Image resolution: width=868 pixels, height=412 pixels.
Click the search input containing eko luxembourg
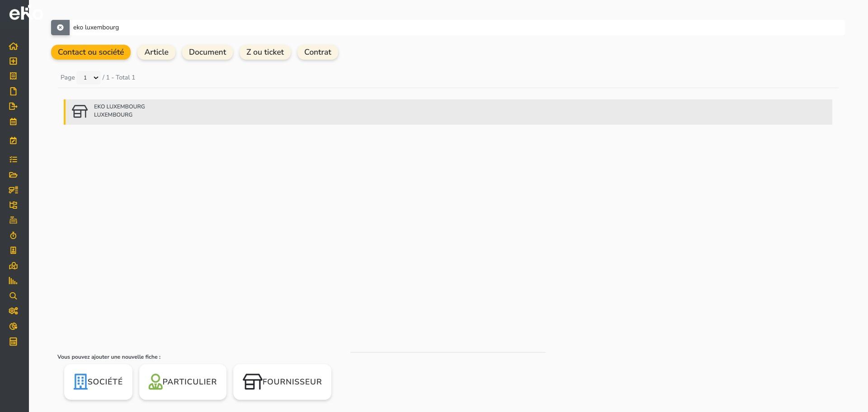tap(452, 28)
